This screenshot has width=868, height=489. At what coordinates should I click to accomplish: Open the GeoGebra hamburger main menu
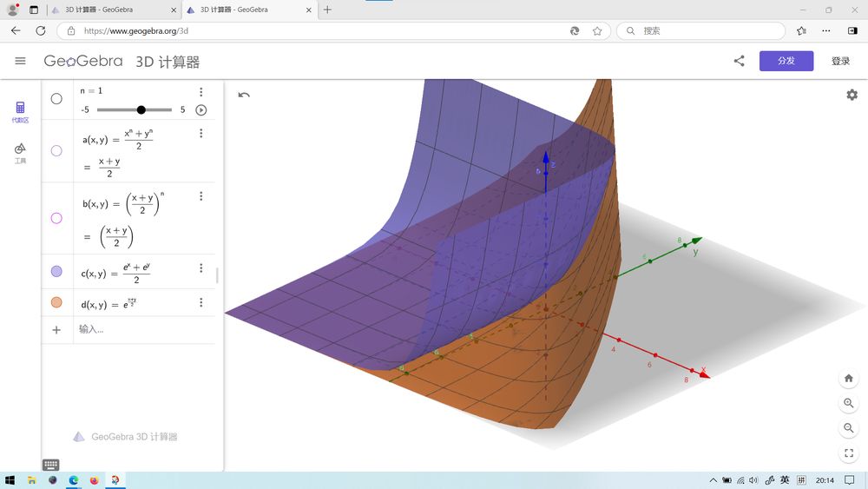21,61
